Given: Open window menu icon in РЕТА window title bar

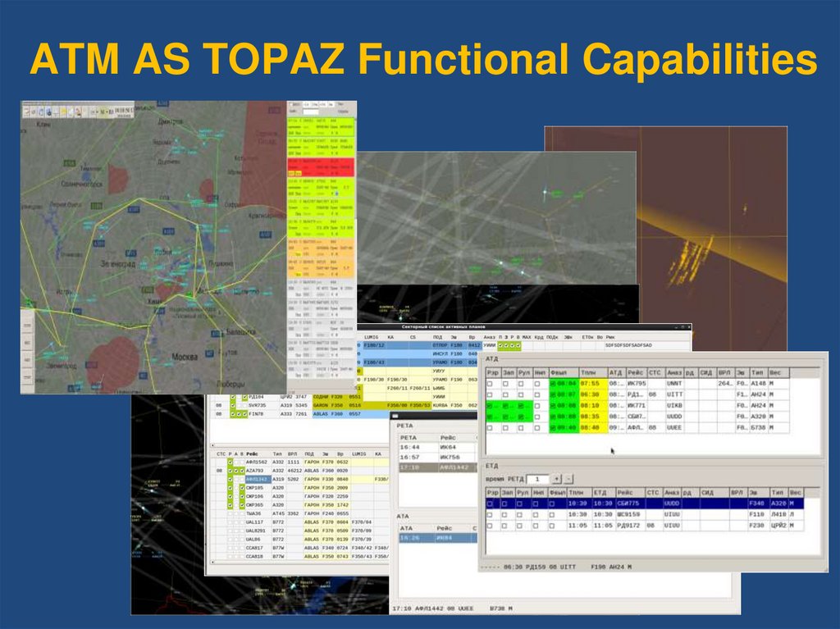Looking at the screenshot, I should coord(395,416).
